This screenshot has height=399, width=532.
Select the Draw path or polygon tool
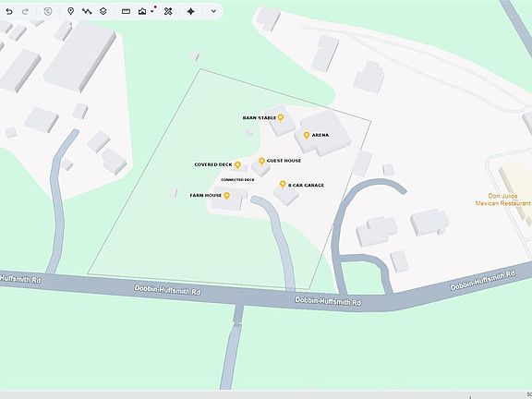tap(87, 11)
